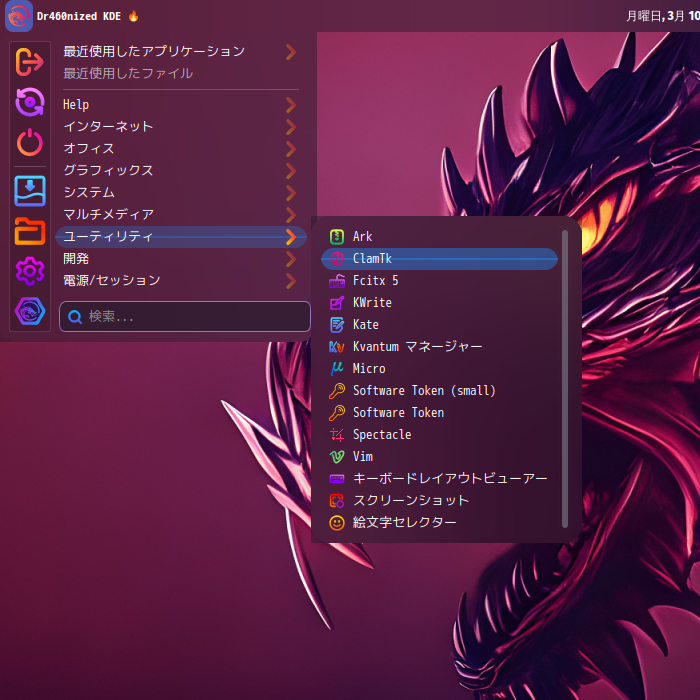Click the Kate editor icon

tap(337, 325)
